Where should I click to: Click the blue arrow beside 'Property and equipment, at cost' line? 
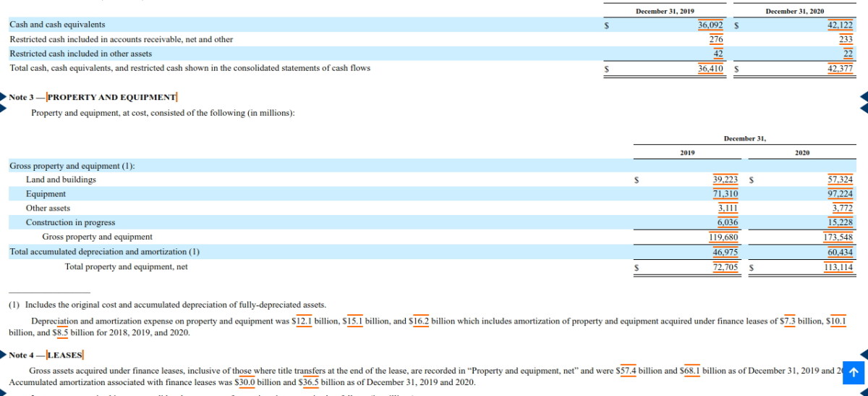coord(4,110)
